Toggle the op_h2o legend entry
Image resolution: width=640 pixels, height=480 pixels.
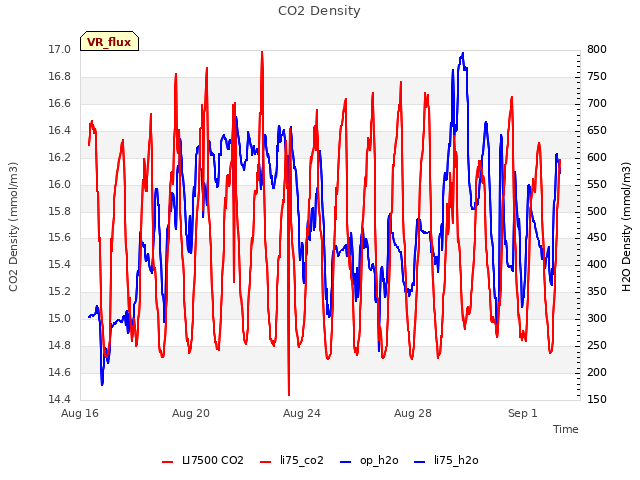tap(369, 461)
